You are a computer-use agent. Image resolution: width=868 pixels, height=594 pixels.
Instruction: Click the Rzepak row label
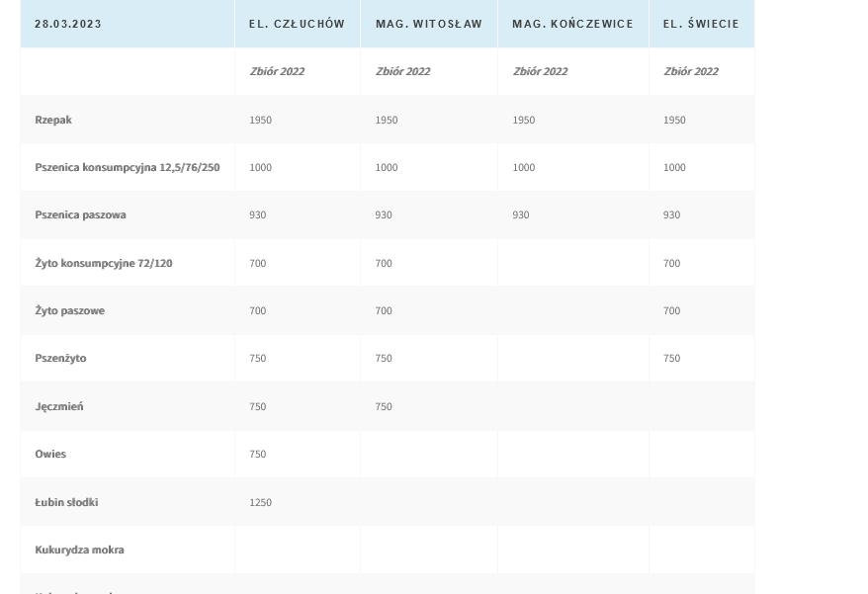click(53, 120)
